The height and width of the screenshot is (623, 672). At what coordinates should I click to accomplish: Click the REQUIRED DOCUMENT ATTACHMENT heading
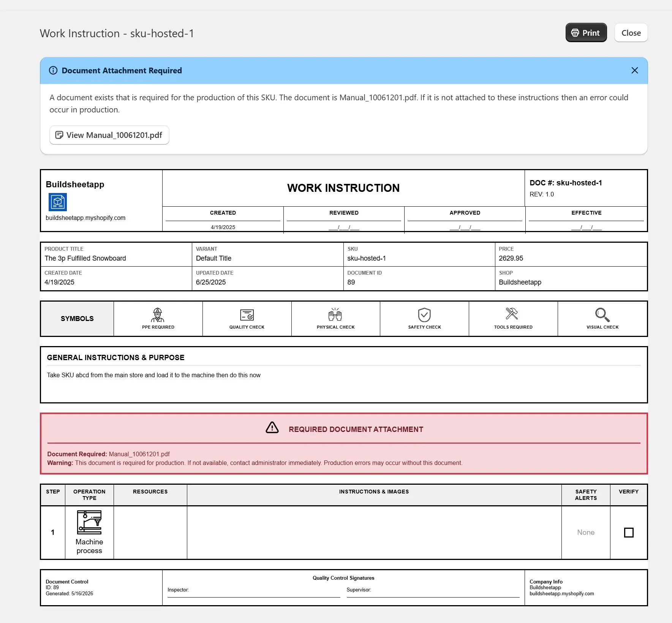pyautogui.click(x=356, y=430)
